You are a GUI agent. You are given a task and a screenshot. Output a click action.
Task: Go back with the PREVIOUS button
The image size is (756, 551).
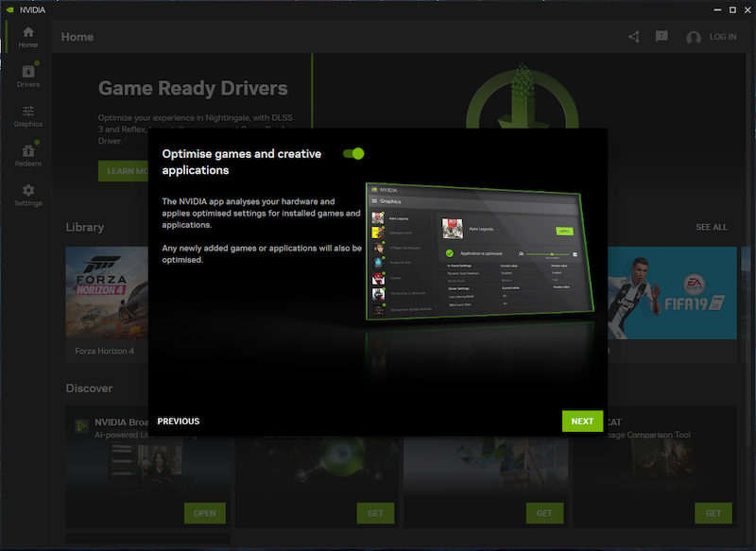tap(179, 422)
